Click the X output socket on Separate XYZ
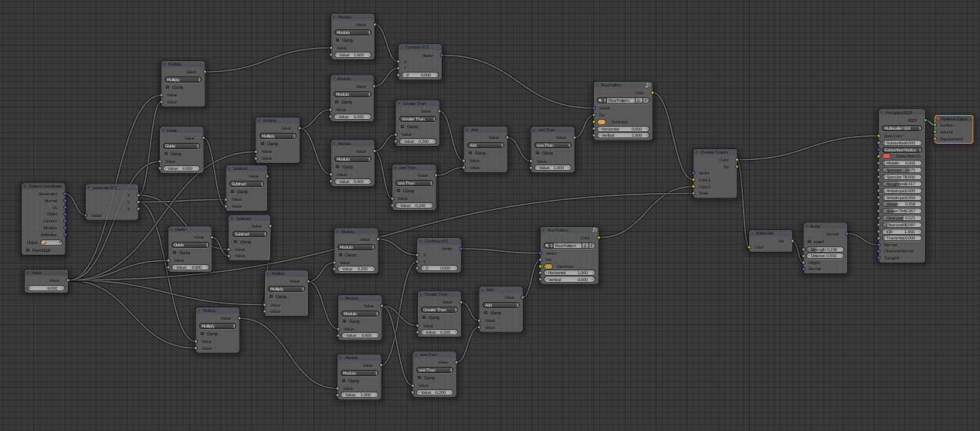The width and height of the screenshot is (980, 431). coord(138,195)
